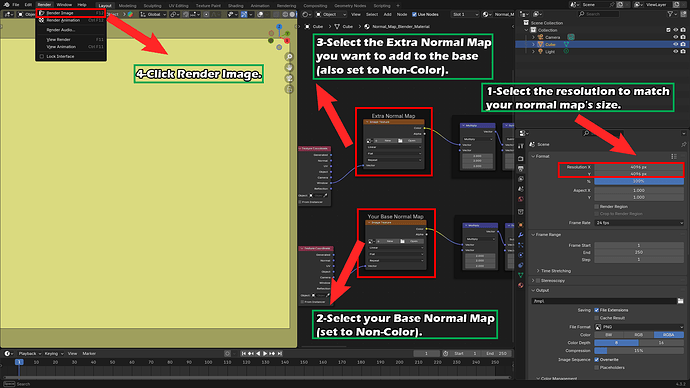The width and height of the screenshot is (690, 388).
Task: Toggle the Light eye visibility in outliner
Action: point(675,51)
